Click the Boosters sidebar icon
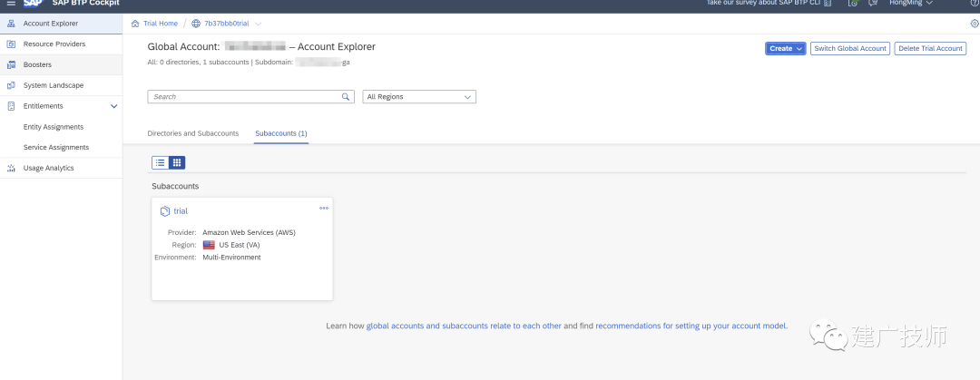This screenshot has height=380, width=980. pyautogui.click(x=11, y=65)
